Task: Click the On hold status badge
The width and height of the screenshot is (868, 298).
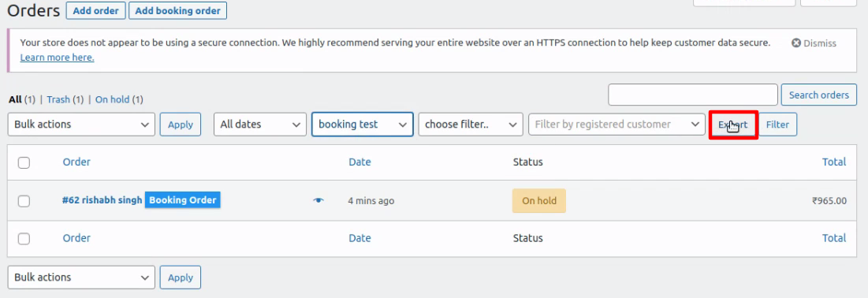Action: pos(539,200)
